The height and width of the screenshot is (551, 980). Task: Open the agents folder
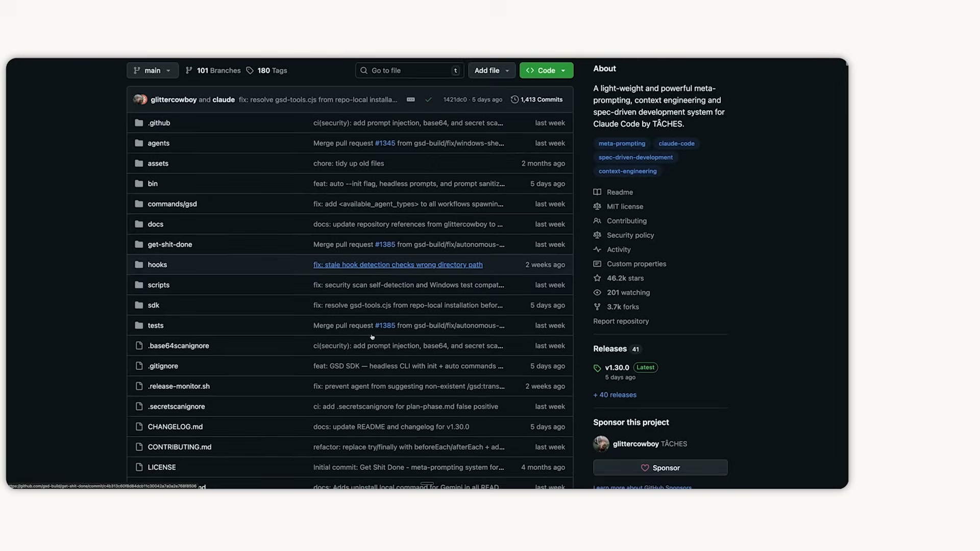pyautogui.click(x=158, y=143)
